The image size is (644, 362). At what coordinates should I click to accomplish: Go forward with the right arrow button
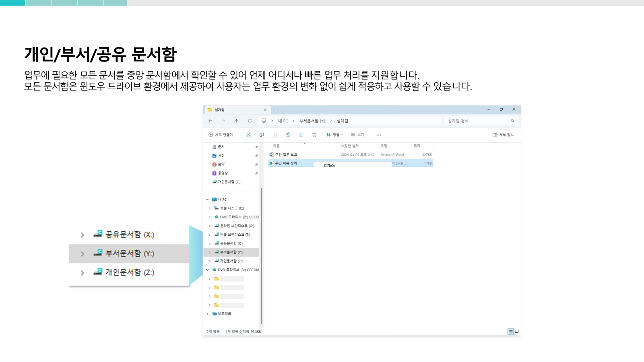pyautogui.click(x=223, y=121)
